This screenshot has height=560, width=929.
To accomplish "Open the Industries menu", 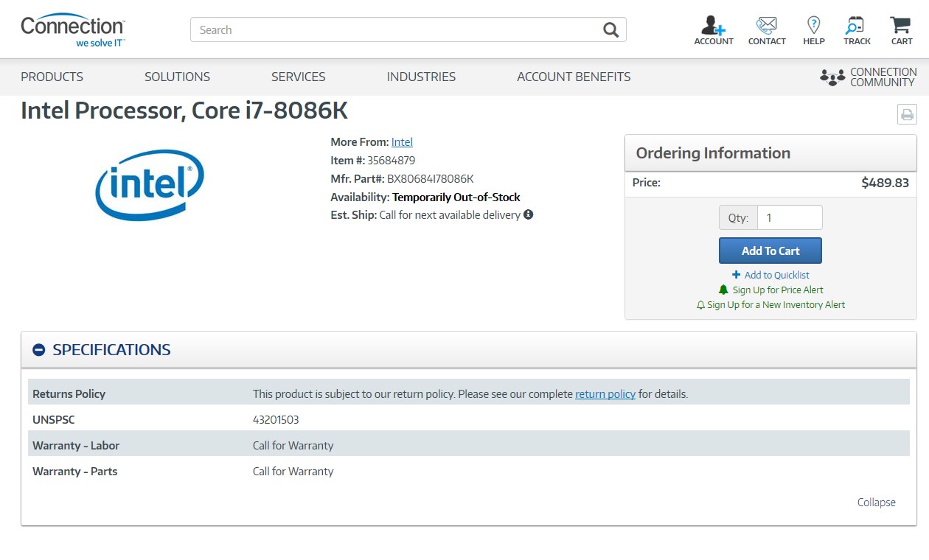I will pos(421,77).
